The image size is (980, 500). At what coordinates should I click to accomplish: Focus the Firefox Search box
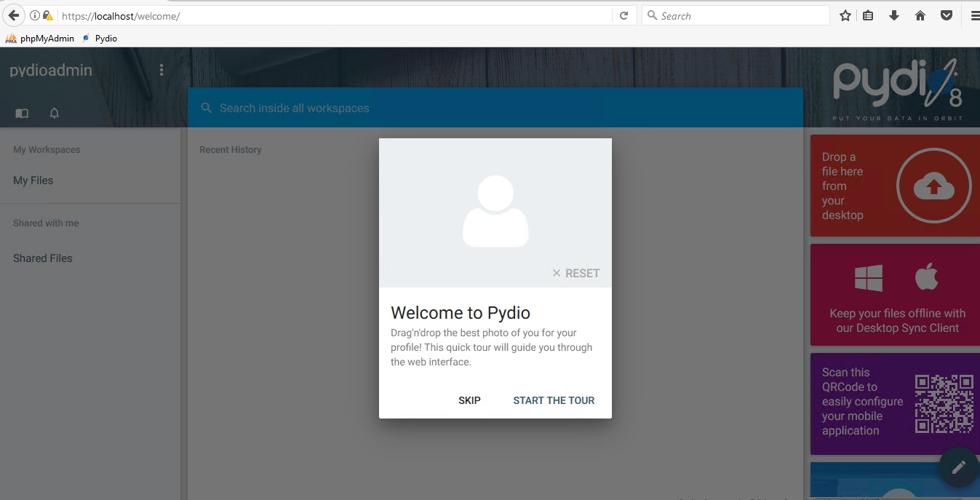tap(736, 15)
